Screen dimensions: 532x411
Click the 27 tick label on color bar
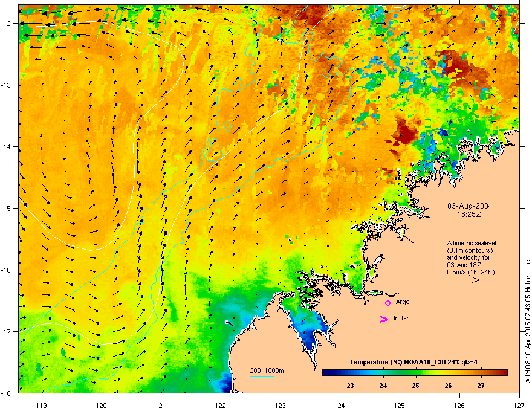481,386
